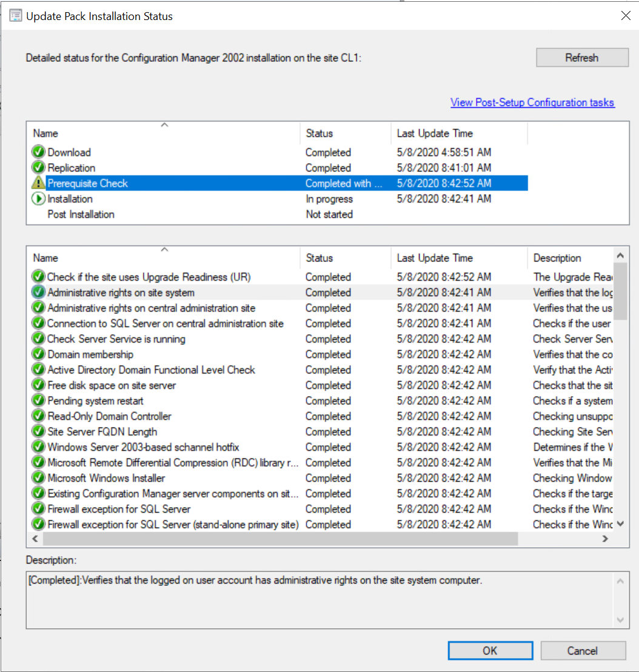Select 'Read-Only Domain Controller' row text

pyautogui.click(x=109, y=416)
